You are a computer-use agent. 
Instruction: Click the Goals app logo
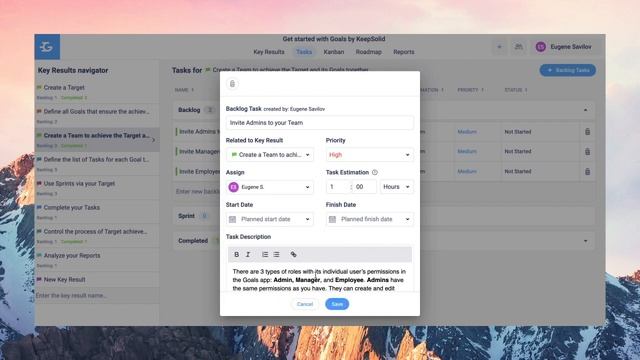click(47, 47)
